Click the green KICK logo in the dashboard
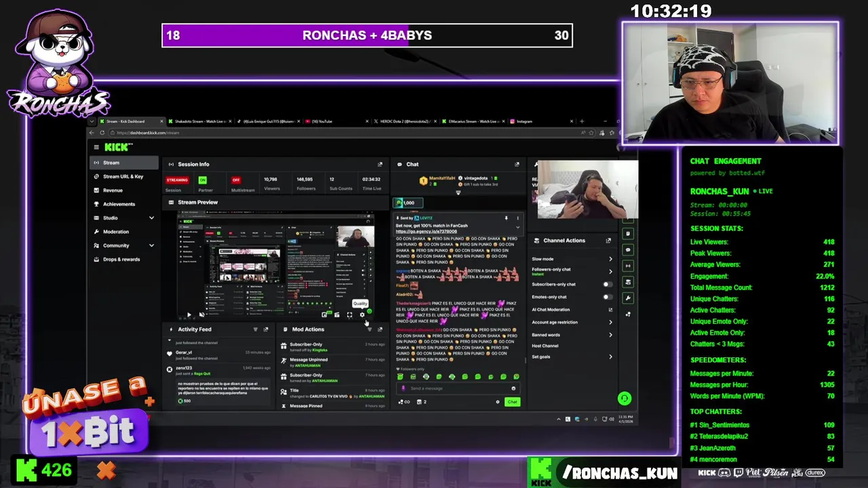Viewport: 868px width, 488px height. [x=118, y=147]
